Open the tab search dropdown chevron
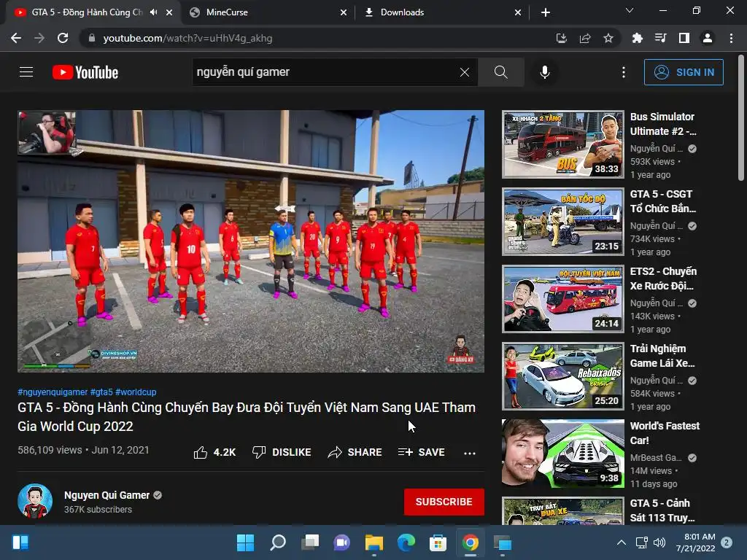This screenshot has width=747, height=560. coord(630,10)
